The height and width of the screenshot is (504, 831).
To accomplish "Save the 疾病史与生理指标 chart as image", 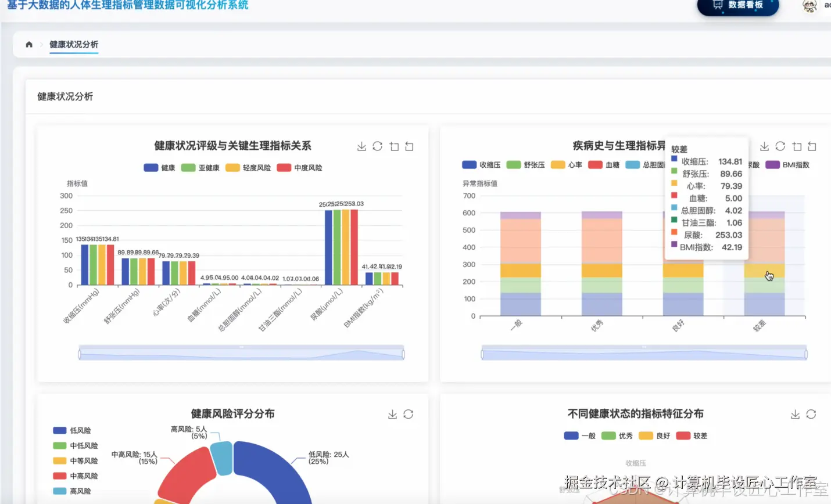I will tap(764, 146).
